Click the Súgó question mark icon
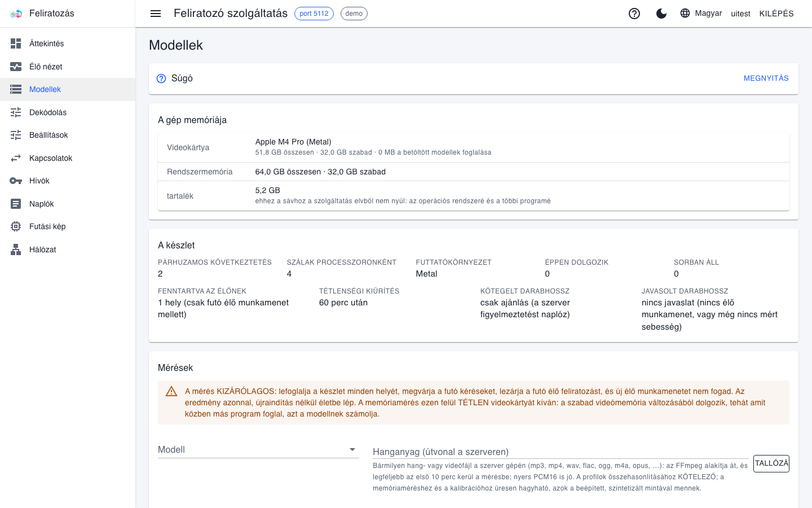The image size is (812, 508). 161,78
